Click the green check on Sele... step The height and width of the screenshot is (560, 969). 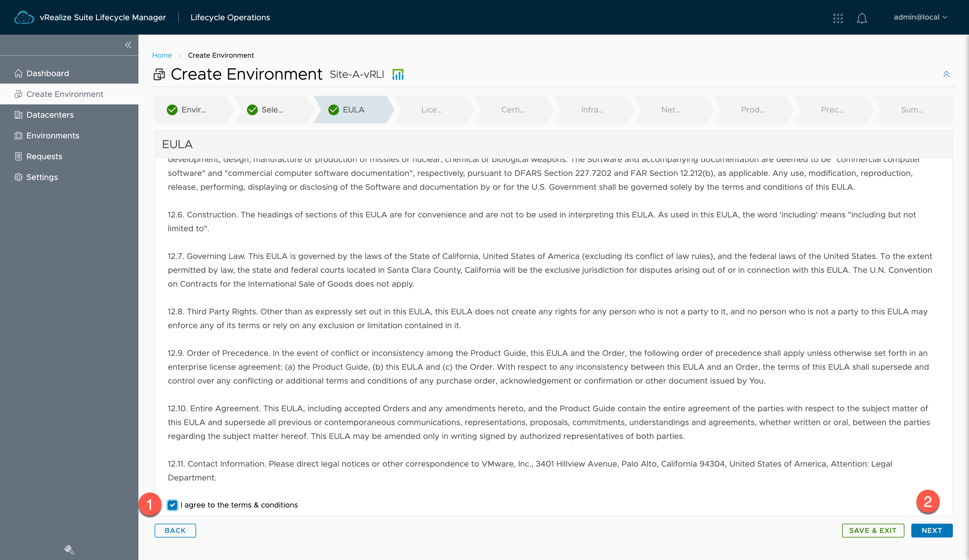click(x=252, y=110)
